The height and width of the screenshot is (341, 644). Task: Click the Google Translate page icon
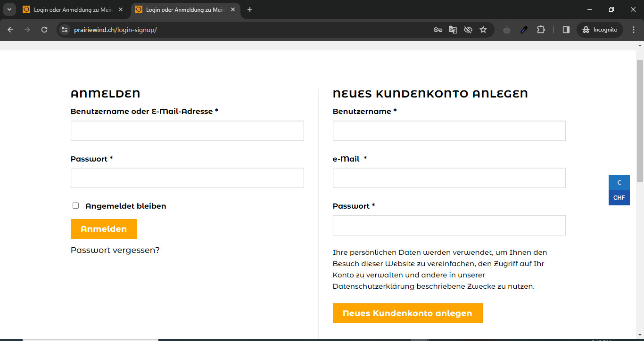point(453,30)
